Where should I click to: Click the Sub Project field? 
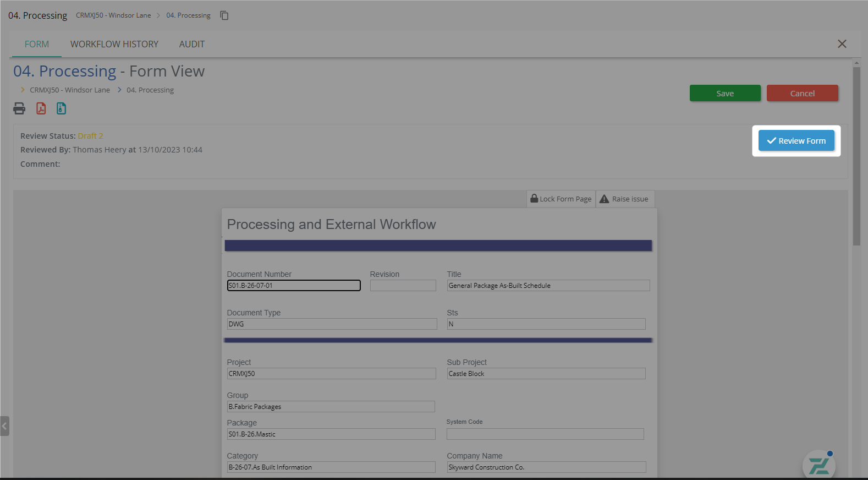pos(546,374)
